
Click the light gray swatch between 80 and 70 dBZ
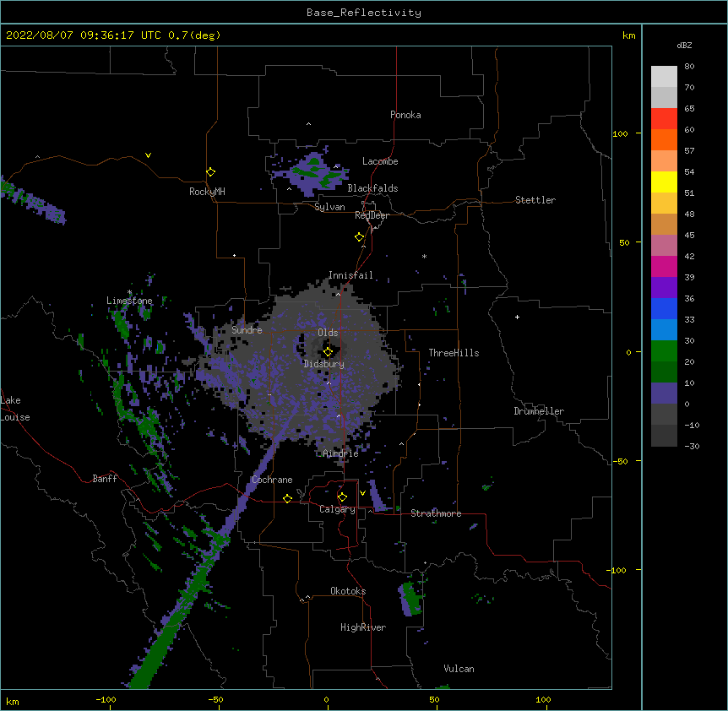[664, 77]
